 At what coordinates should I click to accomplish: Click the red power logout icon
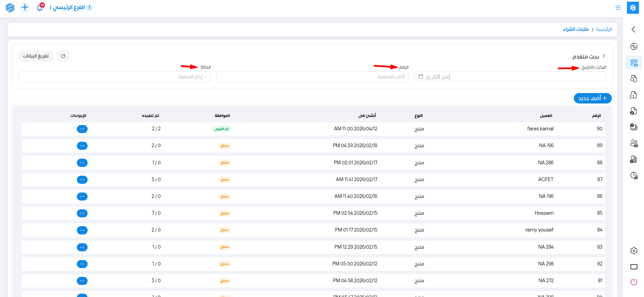[x=634, y=282]
